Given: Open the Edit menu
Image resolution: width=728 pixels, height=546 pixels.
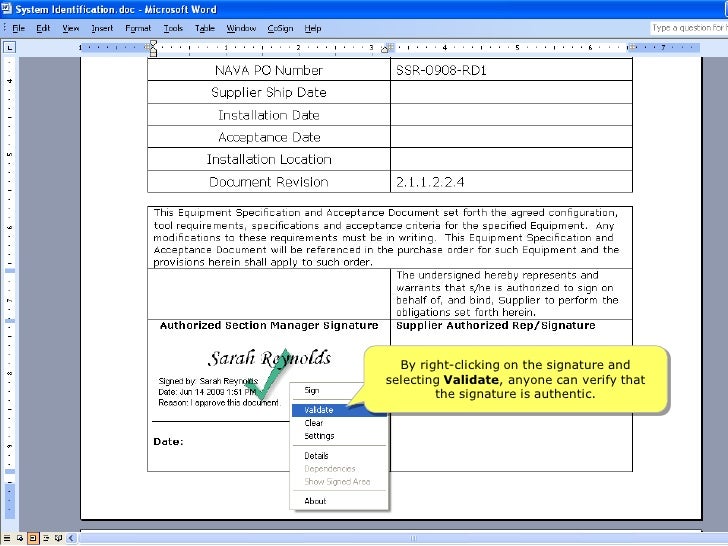Looking at the screenshot, I should pyautogui.click(x=43, y=28).
